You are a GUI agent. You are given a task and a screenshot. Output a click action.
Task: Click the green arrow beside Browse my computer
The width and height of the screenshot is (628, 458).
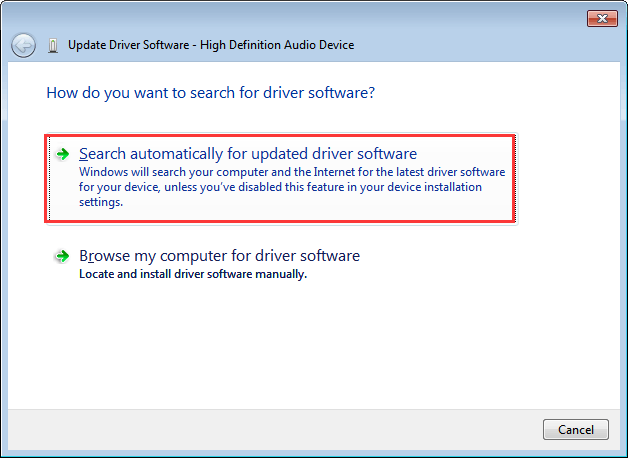pos(63,256)
